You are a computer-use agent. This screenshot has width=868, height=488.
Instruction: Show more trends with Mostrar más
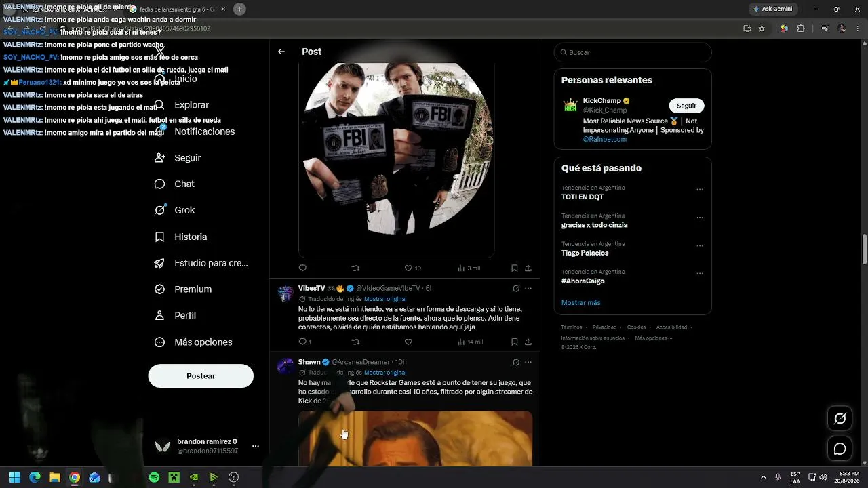pyautogui.click(x=580, y=302)
